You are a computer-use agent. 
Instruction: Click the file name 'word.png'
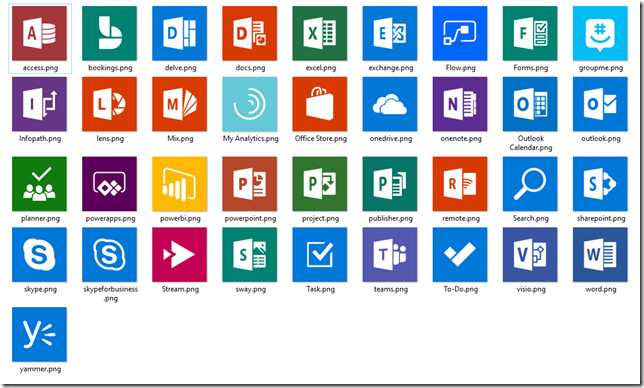(x=601, y=289)
